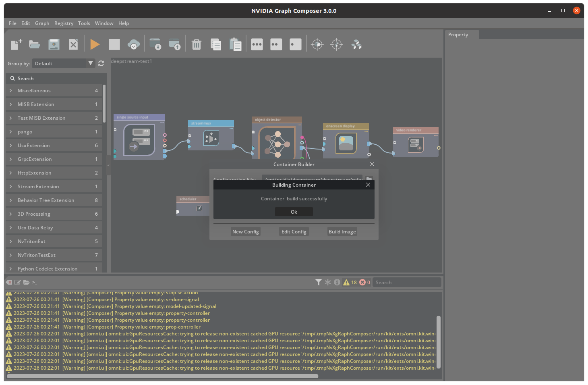
Task: Run the graph with the orange play button
Action: tap(95, 44)
